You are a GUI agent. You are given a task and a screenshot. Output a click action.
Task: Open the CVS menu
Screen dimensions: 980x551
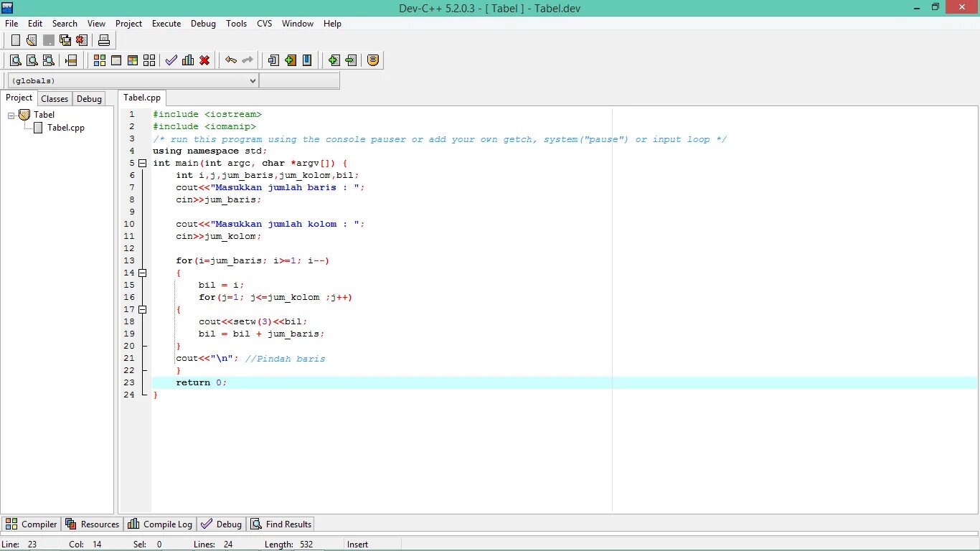click(265, 24)
